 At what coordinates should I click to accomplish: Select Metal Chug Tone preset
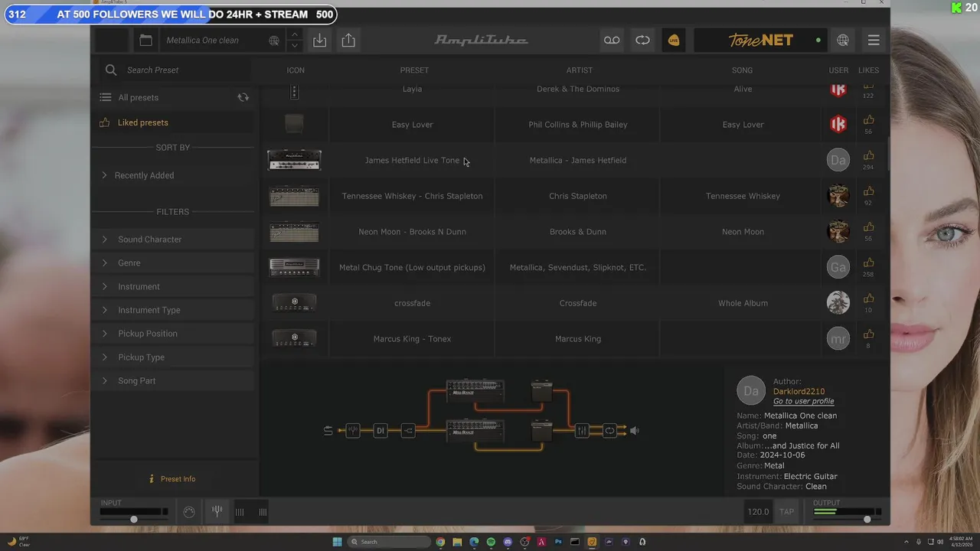pyautogui.click(x=574, y=268)
